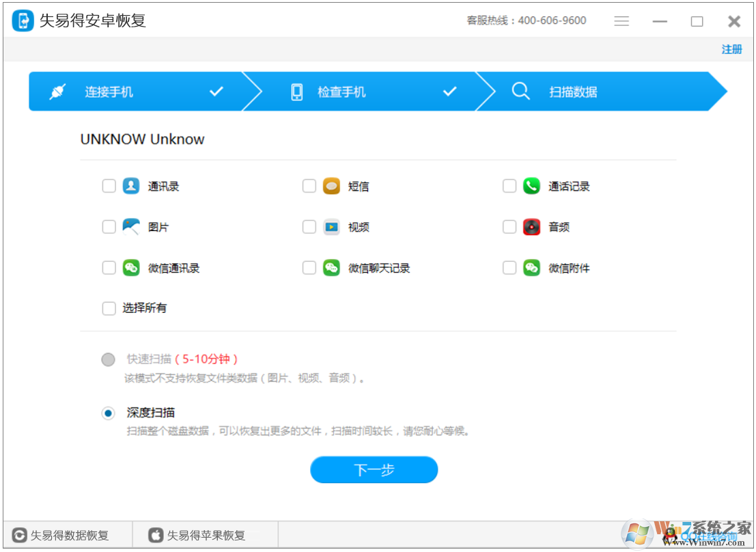Screen dimensions: 756x552
Task: Click the video (视频) play icon
Action: 331,227
